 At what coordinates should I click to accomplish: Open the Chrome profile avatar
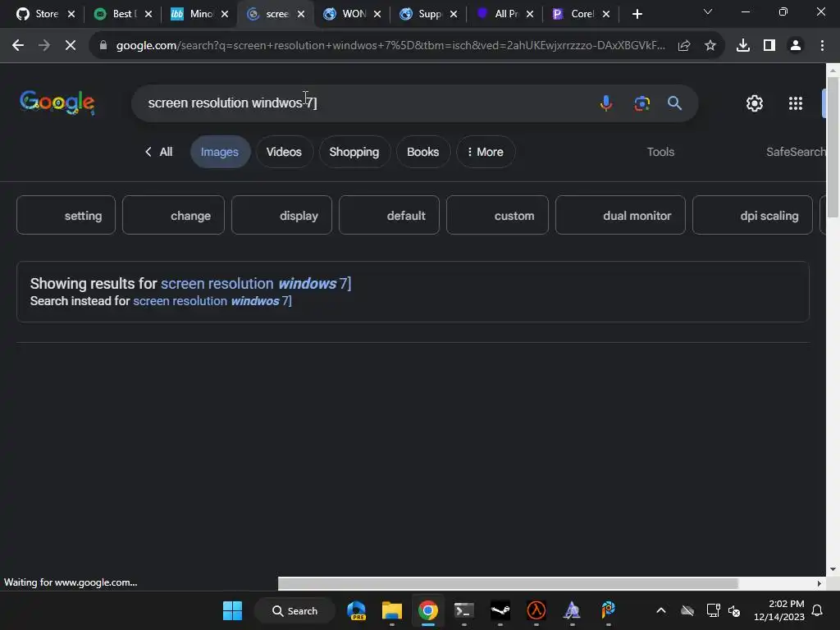tap(796, 46)
